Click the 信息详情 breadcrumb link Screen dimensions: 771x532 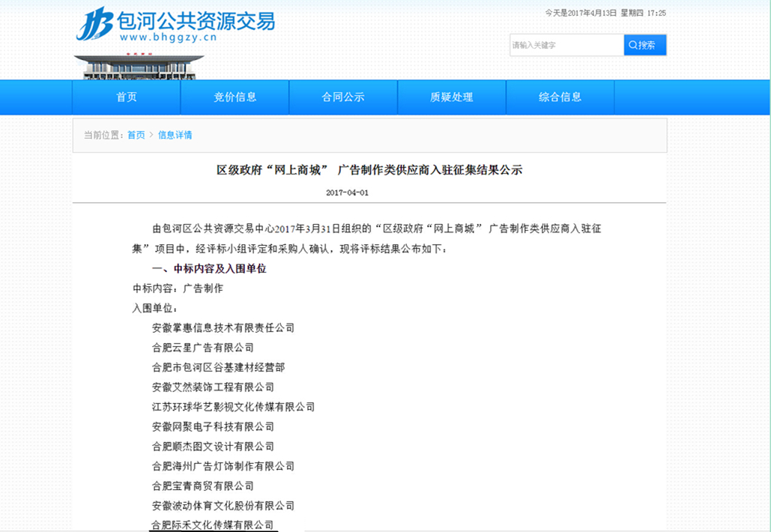click(x=175, y=135)
